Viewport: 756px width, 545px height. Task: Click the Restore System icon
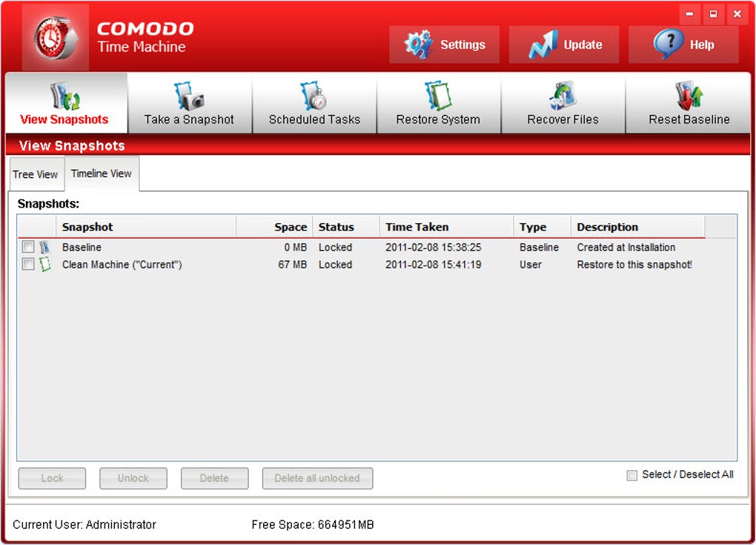pos(438,96)
